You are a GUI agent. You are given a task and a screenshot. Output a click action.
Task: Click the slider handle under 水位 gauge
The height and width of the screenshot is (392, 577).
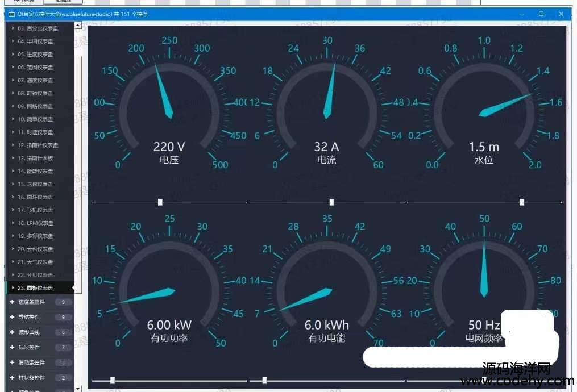[521, 202]
